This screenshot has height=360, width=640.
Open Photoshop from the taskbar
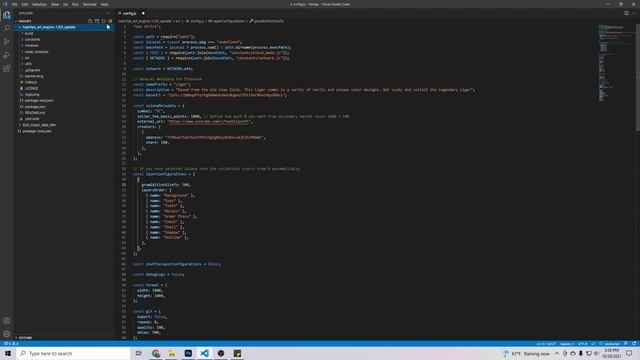(188, 353)
